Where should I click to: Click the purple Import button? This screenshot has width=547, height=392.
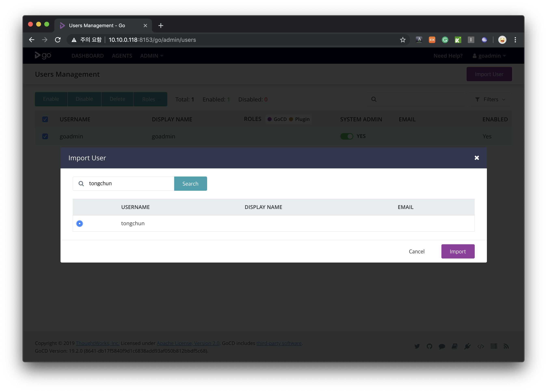[x=457, y=251]
